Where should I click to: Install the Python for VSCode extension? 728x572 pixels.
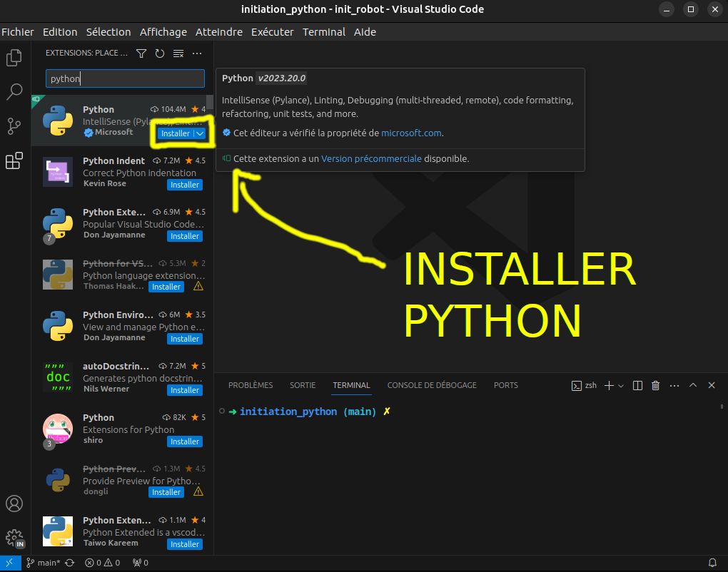166,287
